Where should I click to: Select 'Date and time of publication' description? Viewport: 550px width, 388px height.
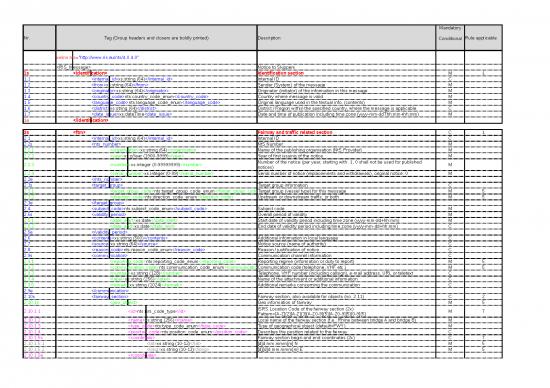coord(338,114)
